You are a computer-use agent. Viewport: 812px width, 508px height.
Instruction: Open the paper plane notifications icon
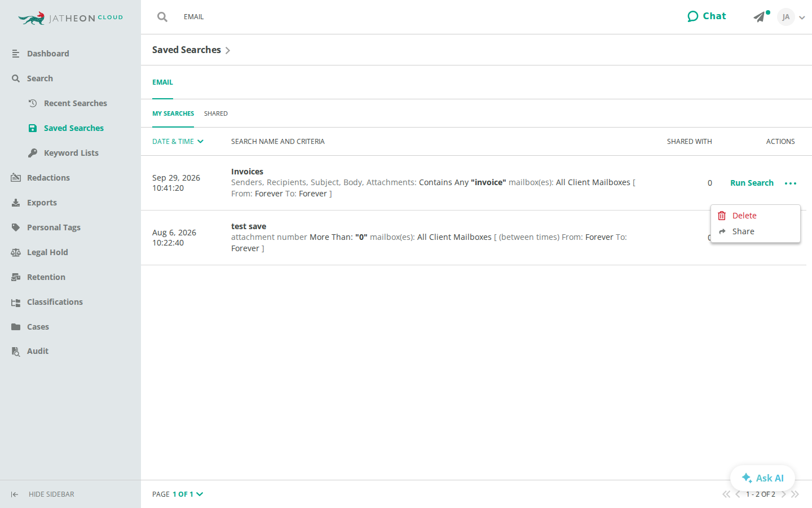click(760, 17)
